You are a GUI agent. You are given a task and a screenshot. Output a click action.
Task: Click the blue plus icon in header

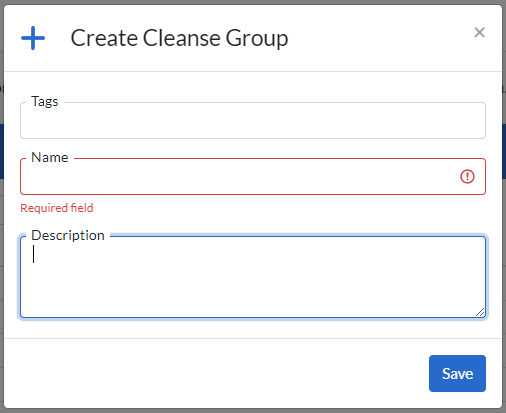33,38
